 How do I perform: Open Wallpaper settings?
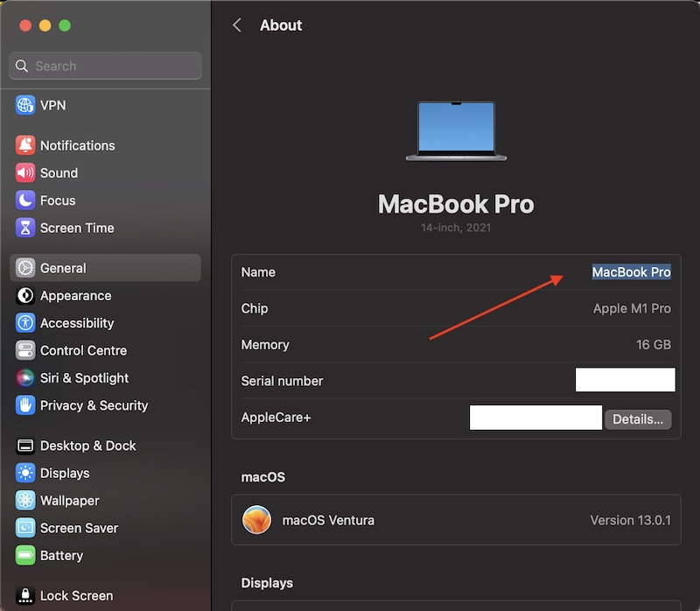tap(69, 501)
